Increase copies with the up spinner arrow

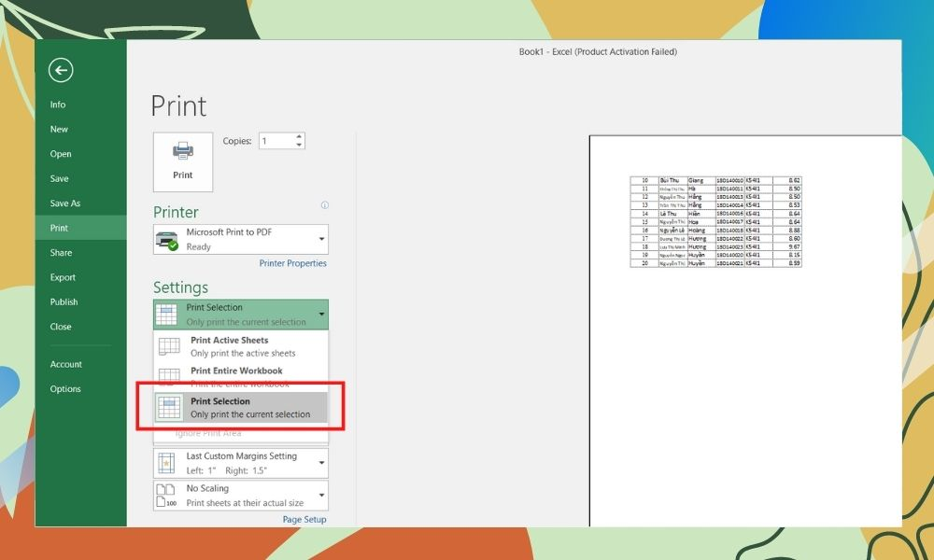(299, 137)
